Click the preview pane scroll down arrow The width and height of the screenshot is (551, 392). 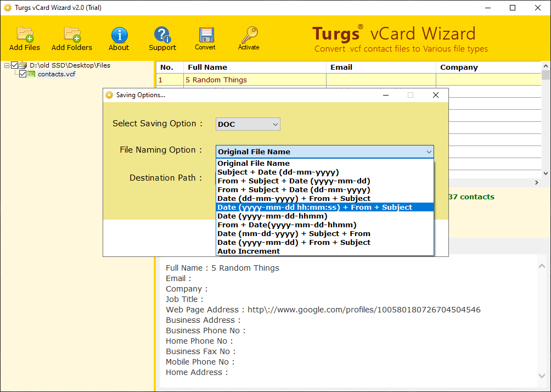coord(542,376)
